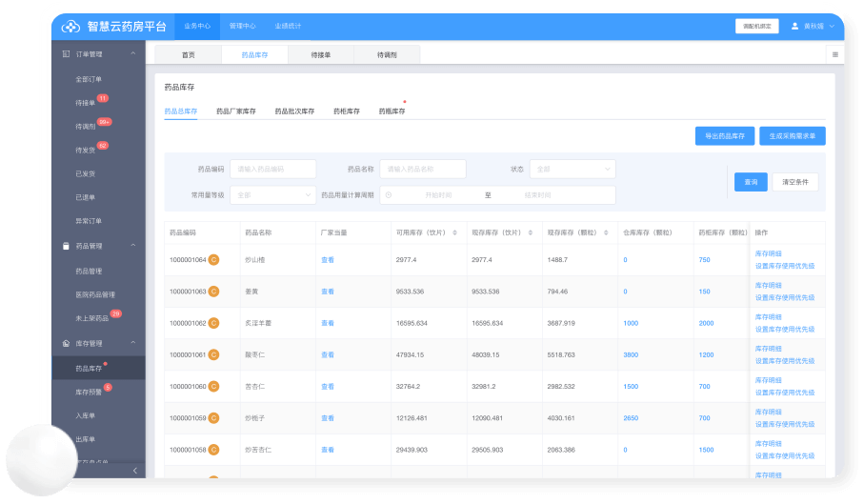Screen dimensions: 864x504
Task: Collapse the 订单管理 sidebar group
Action: coord(132,53)
